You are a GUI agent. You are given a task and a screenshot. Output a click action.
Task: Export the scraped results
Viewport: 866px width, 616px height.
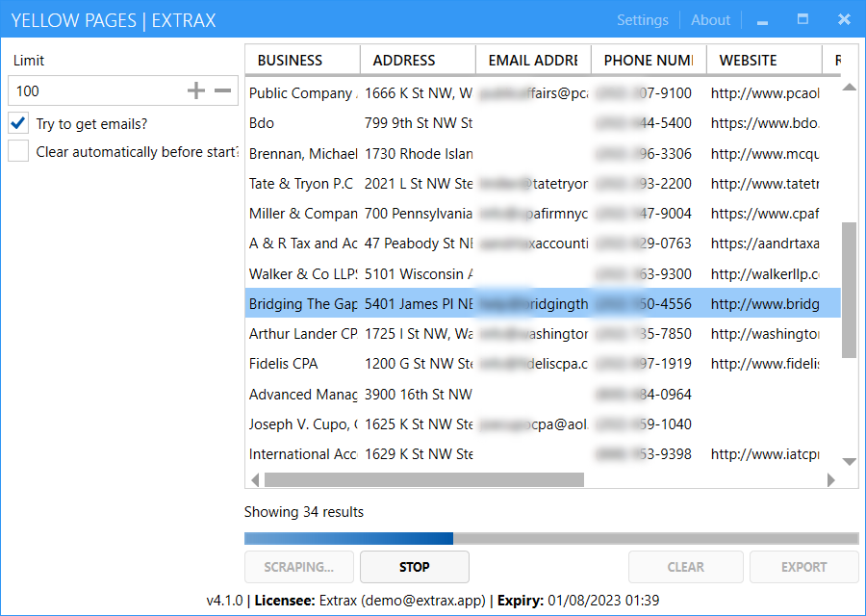click(x=803, y=567)
